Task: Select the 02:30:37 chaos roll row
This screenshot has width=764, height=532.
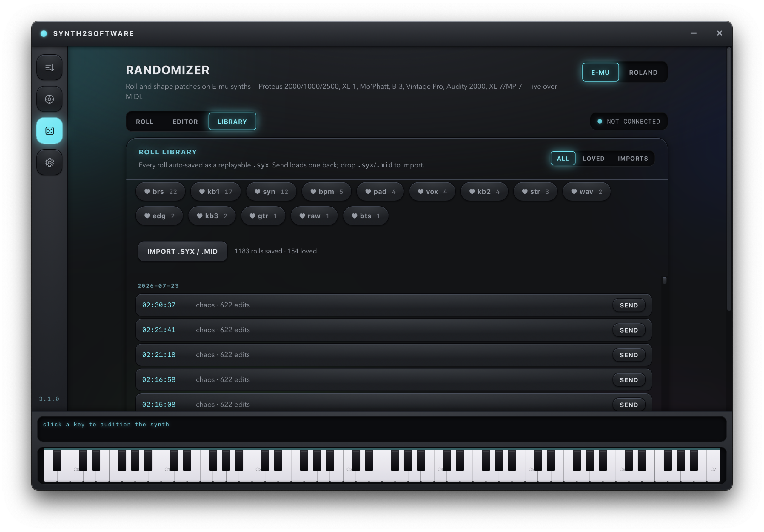Action: [394, 305]
